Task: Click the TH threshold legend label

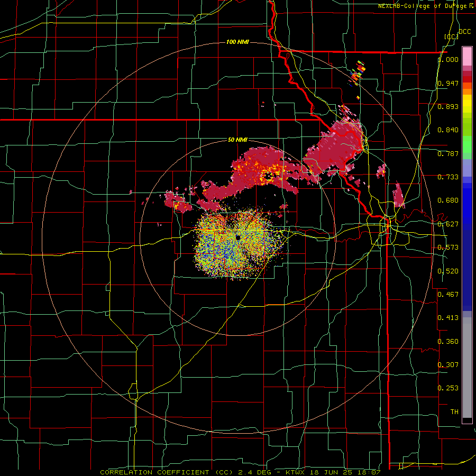Action: (x=454, y=411)
